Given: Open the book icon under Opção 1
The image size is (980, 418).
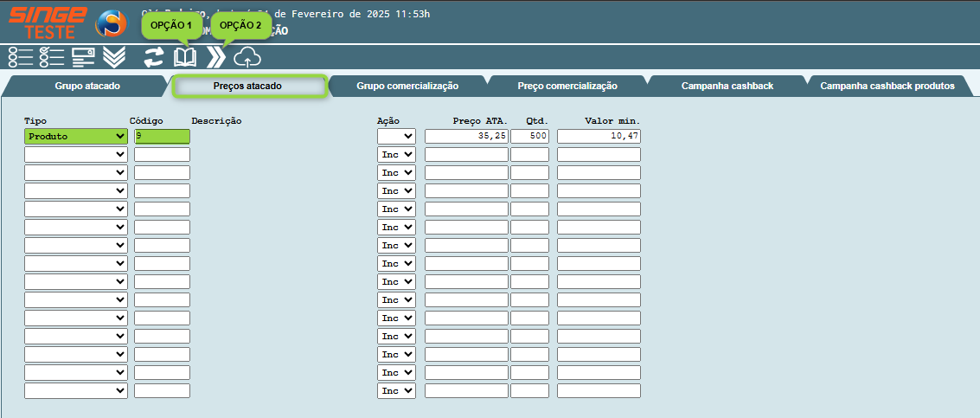Looking at the screenshot, I should [x=185, y=57].
